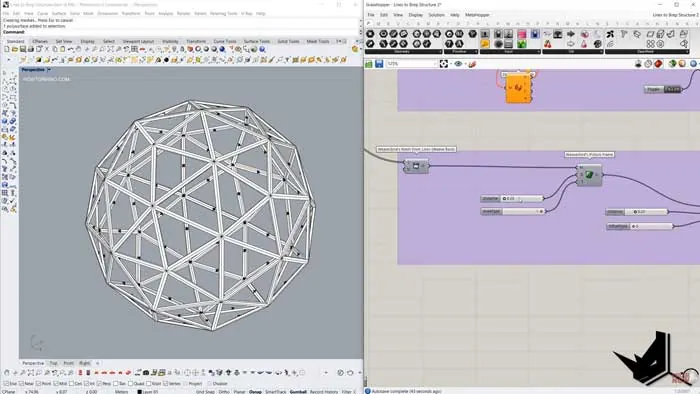700x394 pixels.
Task: Click orange component at top of canvas
Action: pos(518,88)
